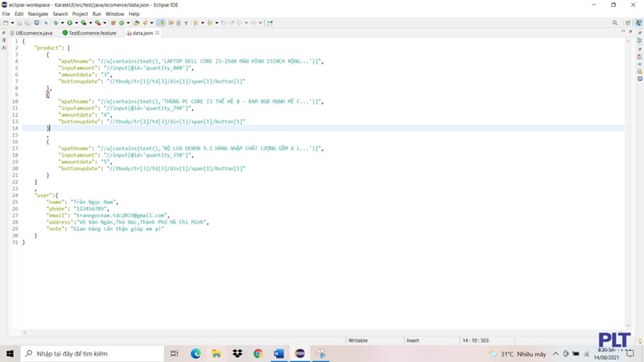The image size is (644, 362).
Task: Click the Run External Tools icon
Action: [x=98, y=23]
